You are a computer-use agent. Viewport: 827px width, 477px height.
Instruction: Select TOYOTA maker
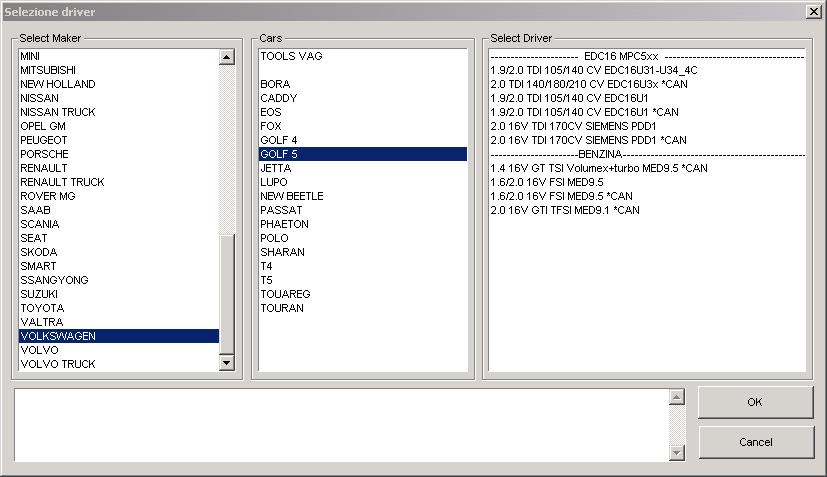(x=119, y=308)
